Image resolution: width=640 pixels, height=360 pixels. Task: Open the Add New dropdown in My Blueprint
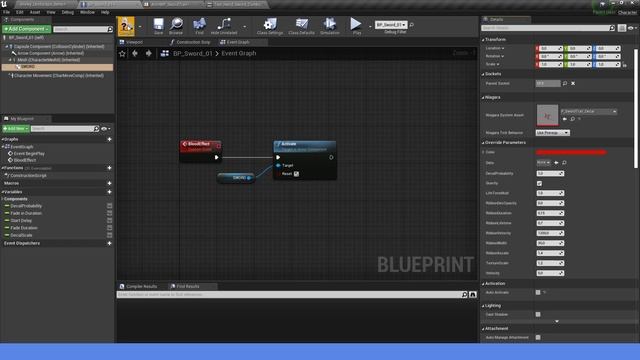[x=16, y=129]
